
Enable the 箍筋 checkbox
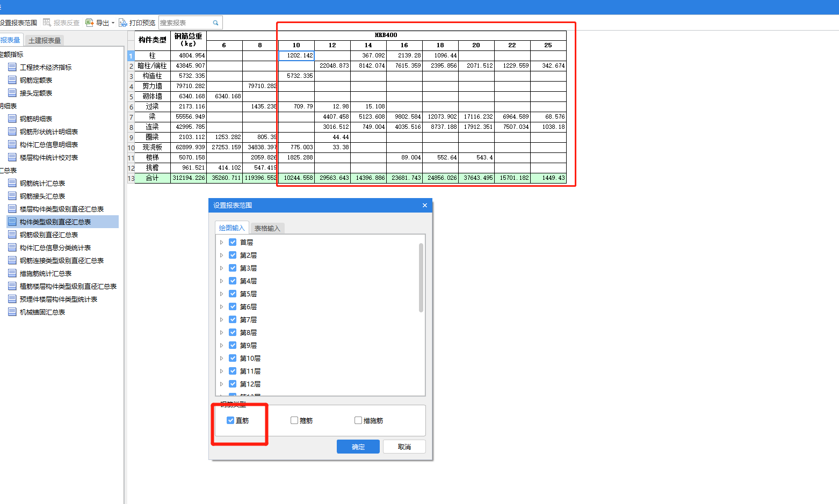pos(294,420)
